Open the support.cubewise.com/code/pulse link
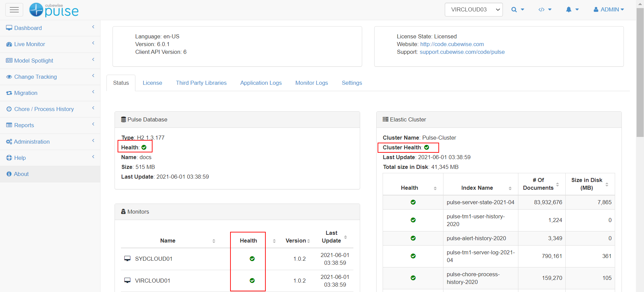This screenshot has width=644, height=292. [x=462, y=52]
